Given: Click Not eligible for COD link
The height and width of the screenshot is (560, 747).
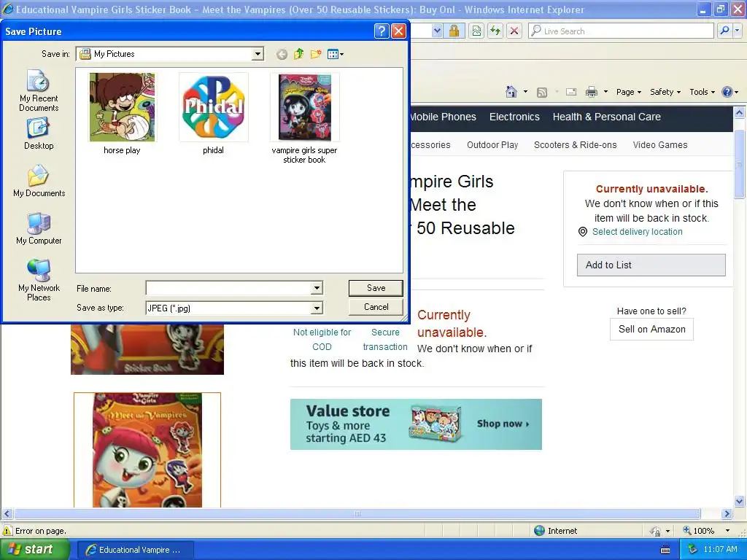Looking at the screenshot, I should click(x=322, y=340).
